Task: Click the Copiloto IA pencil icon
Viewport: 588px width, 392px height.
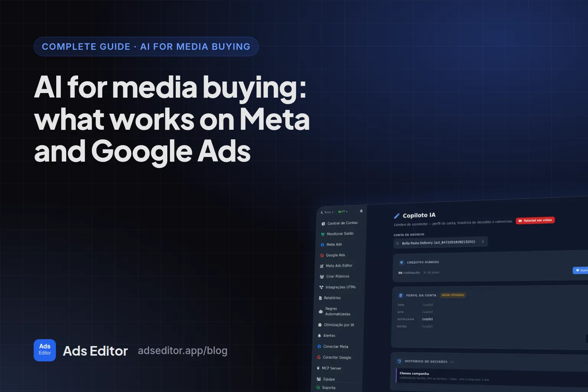Action: (x=397, y=216)
